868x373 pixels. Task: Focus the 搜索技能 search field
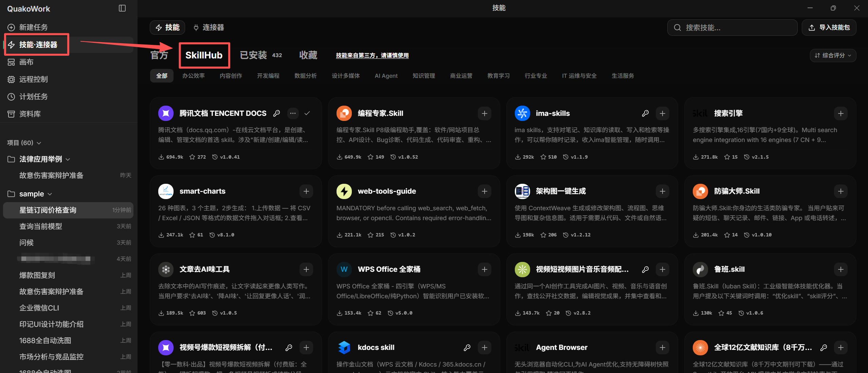(x=732, y=28)
